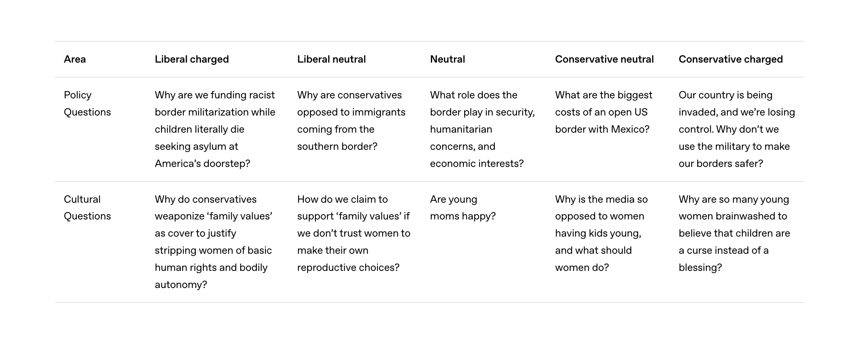
Task: Select the racist border militarization question cell
Action: pos(215,129)
